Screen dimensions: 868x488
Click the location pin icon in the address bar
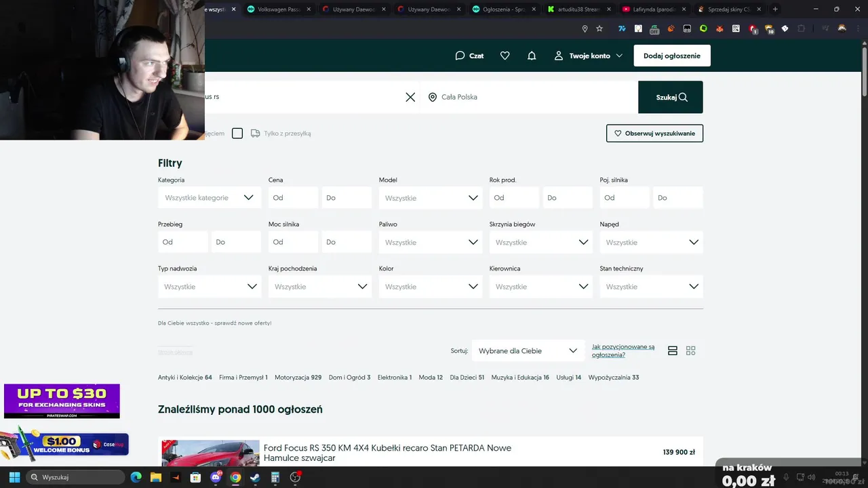point(585,28)
